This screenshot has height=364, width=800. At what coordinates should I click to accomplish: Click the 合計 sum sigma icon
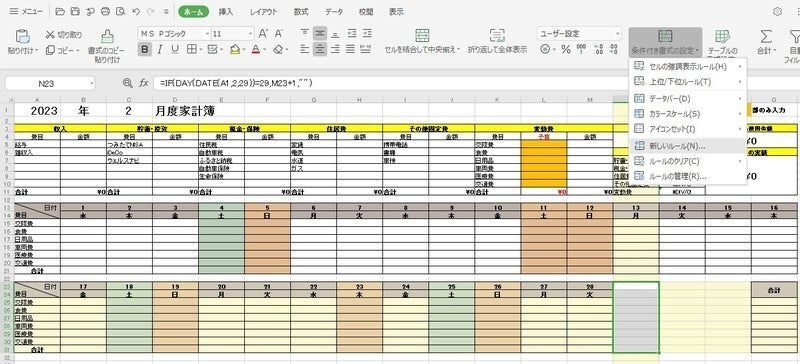coord(765,36)
